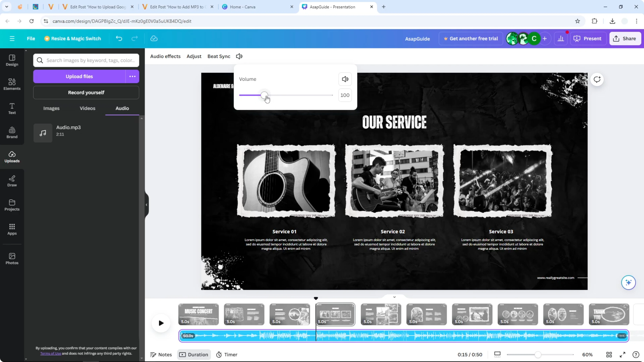Toggle the Duration view
Screen dimensions: 644x362
194,354
